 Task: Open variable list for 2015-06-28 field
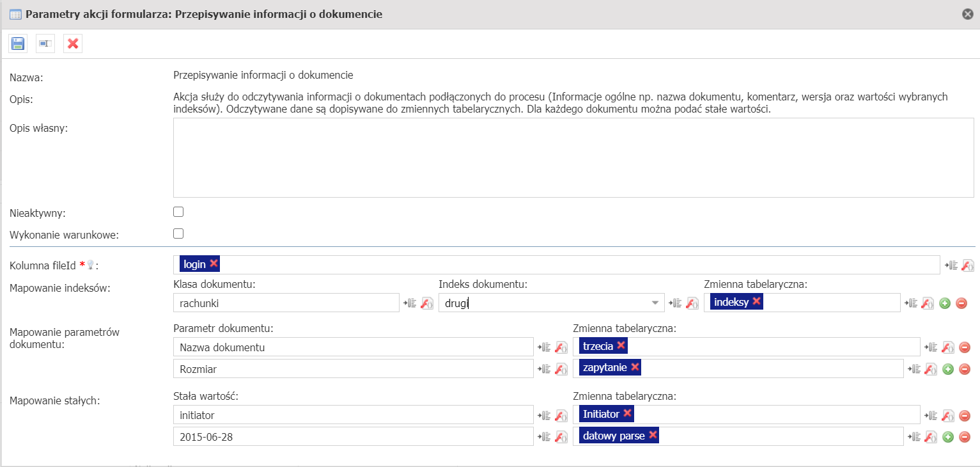click(x=544, y=437)
